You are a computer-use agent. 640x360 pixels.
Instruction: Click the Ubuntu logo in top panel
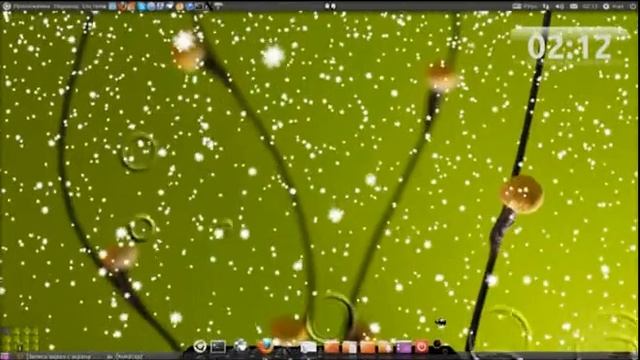pos(6,6)
